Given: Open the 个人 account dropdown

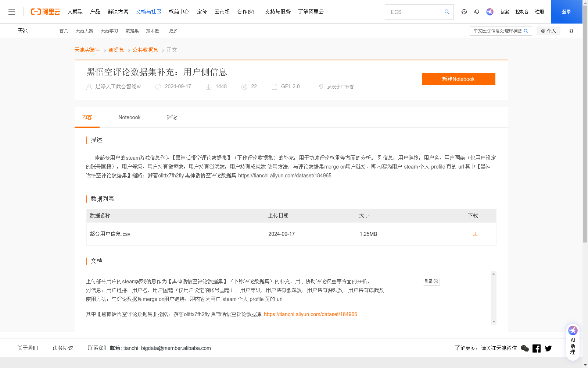Looking at the screenshot, I should 548,31.
